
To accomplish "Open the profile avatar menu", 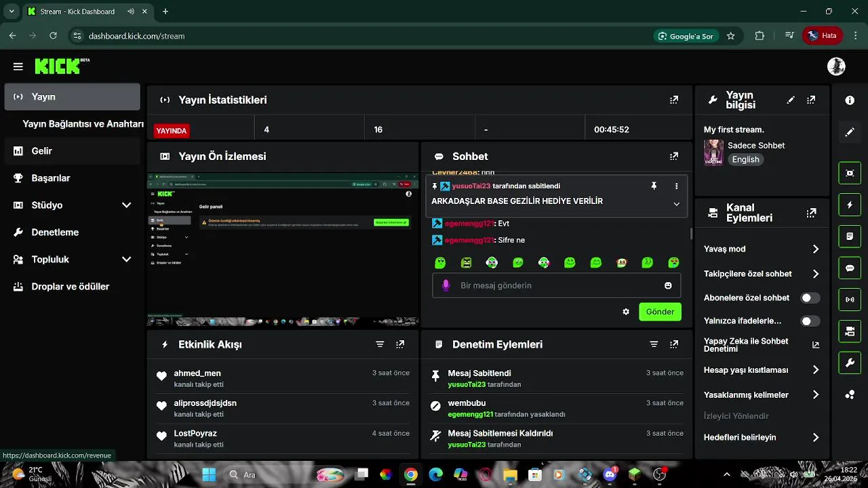I will point(836,66).
